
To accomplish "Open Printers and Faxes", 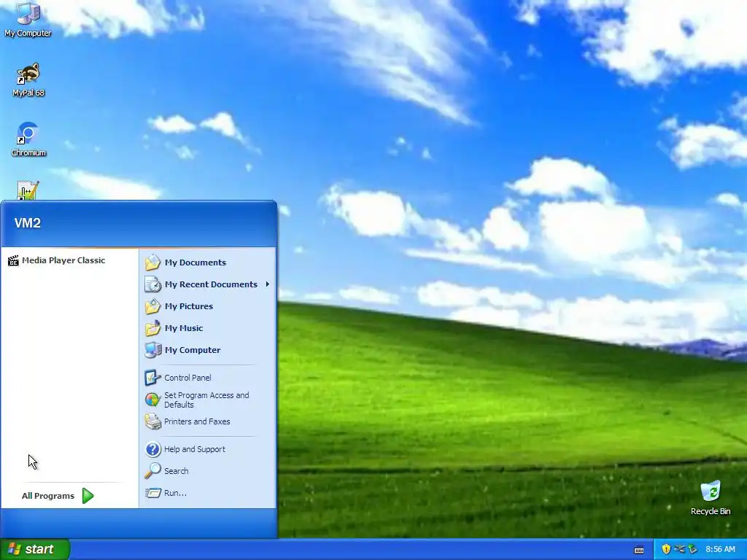I will click(x=207, y=421).
